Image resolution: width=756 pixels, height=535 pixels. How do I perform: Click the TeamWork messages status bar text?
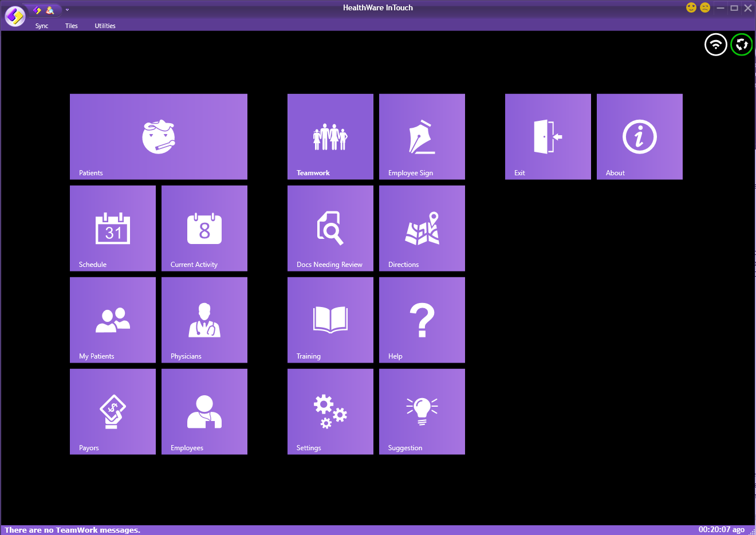[x=70, y=530]
